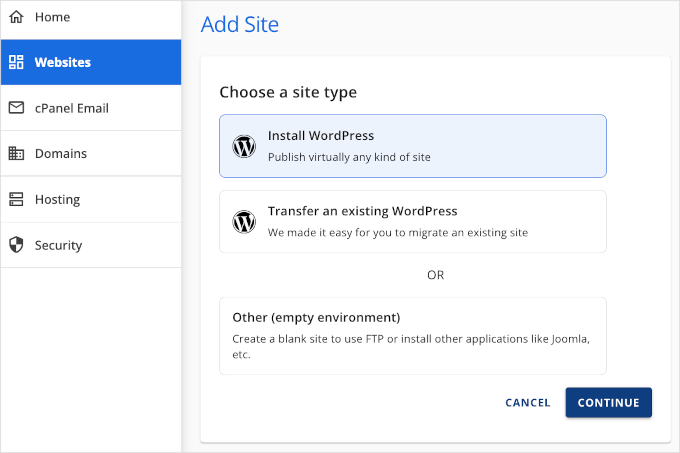Click the Domains building icon
Image resolution: width=680 pixels, height=453 pixels.
coord(16,153)
